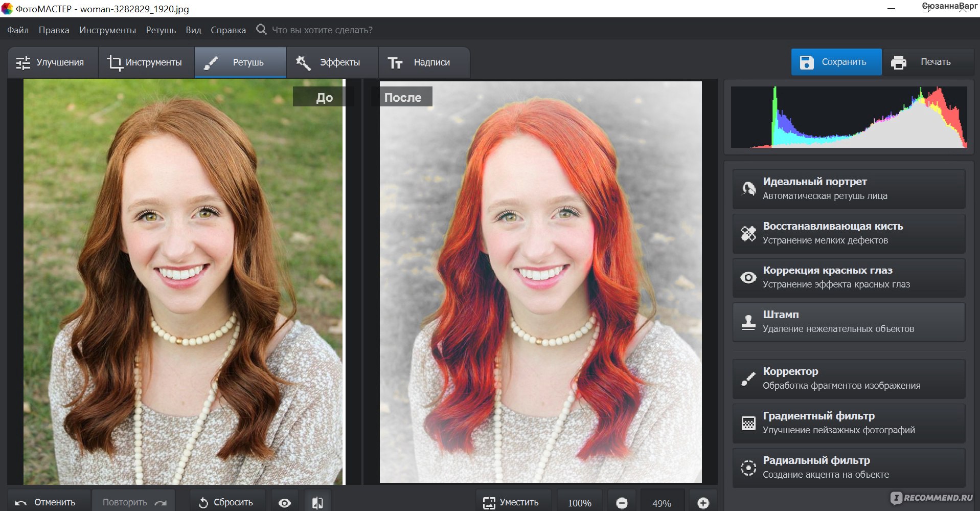Viewport: 980px width, 511px height.
Task: Open the Файл menu
Action: [18, 30]
